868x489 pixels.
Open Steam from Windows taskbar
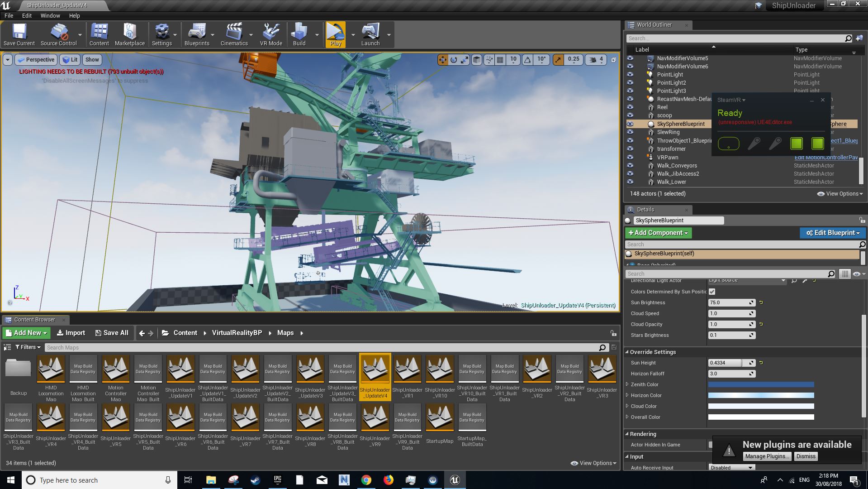(256, 480)
